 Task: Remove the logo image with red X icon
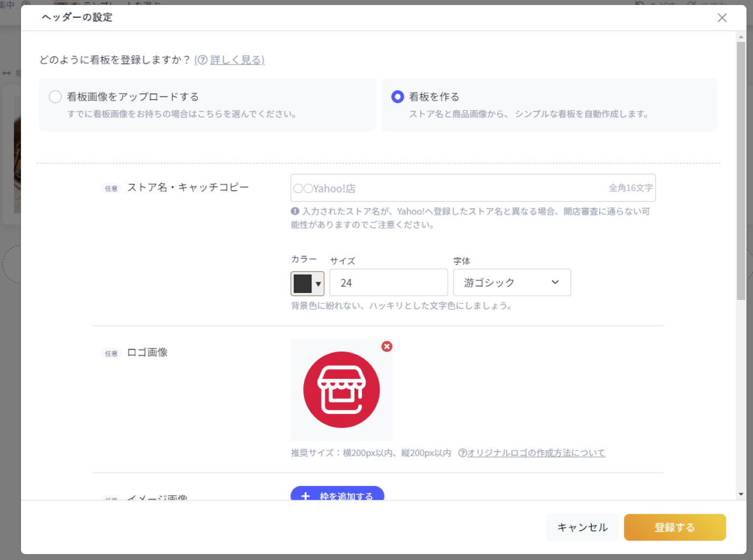point(387,347)
